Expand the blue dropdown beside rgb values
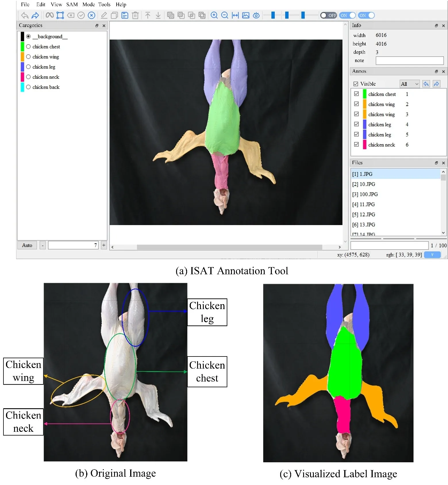This screenshot has height=485, width=448. 432,255
